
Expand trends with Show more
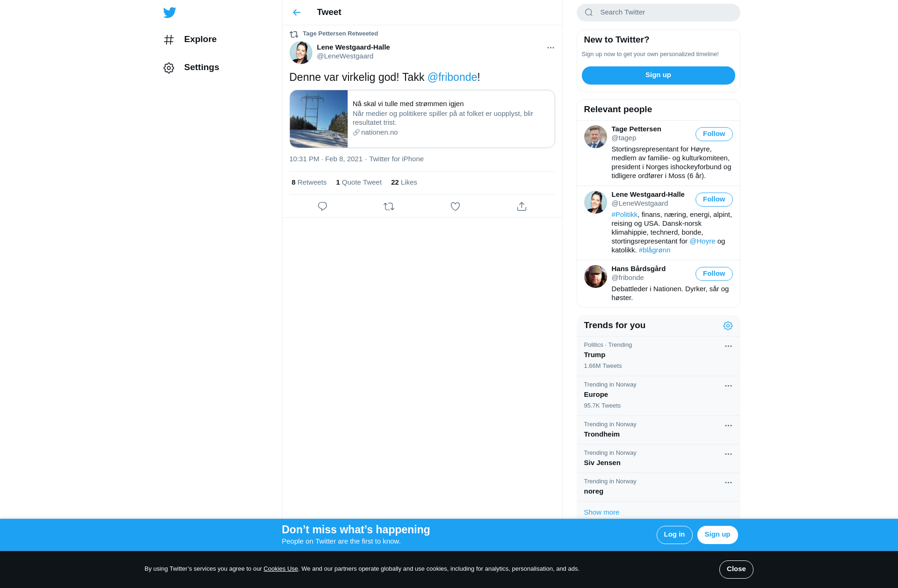601,512
